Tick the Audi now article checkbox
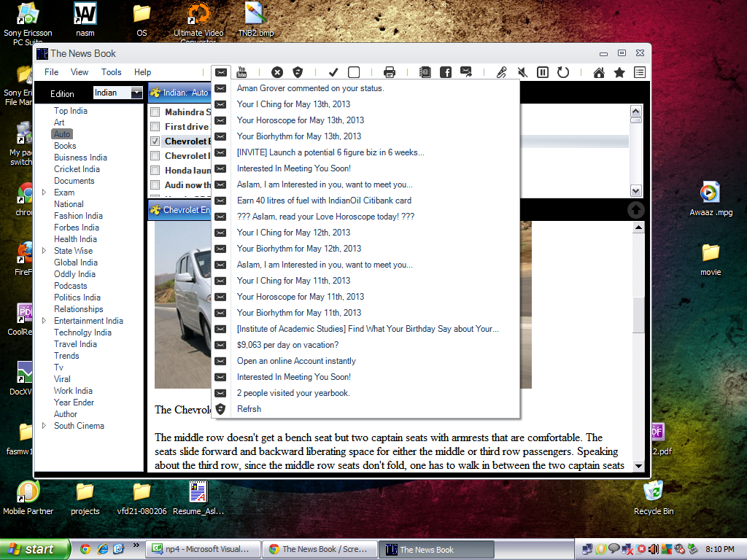Screen dimensions: 747x560 [x=155, y=185]
